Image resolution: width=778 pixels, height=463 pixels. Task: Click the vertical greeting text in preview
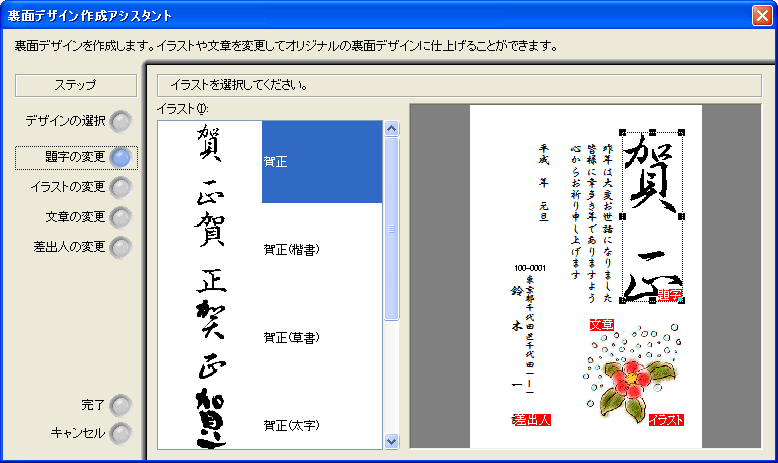[x=591, y=222]
